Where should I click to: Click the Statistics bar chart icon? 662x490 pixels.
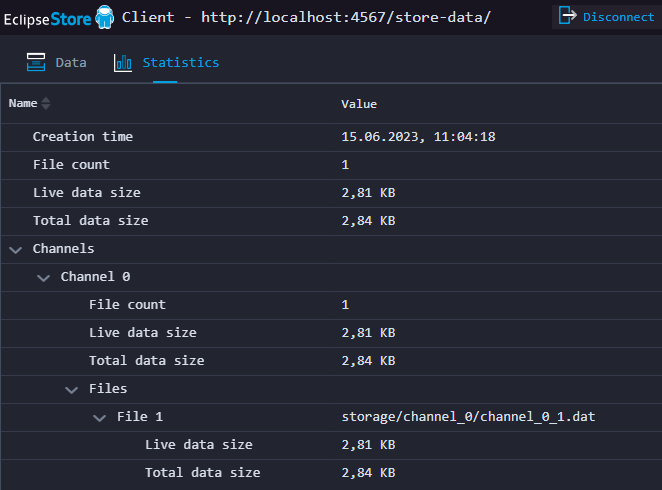(x=123, y=63)
